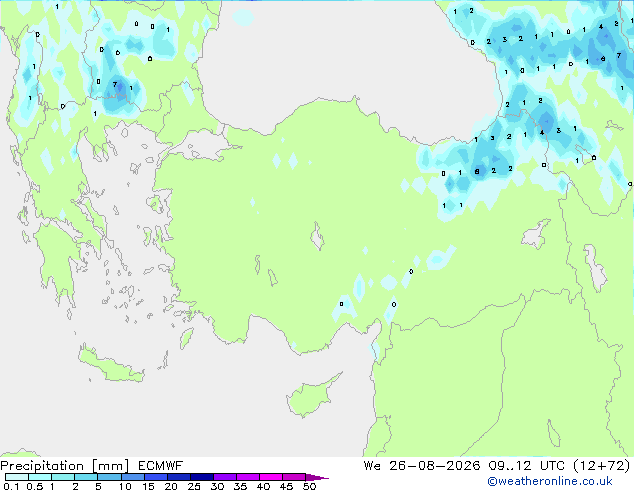Click the legend tick label 20
634x490 pixels.
(x=171, y=486)
